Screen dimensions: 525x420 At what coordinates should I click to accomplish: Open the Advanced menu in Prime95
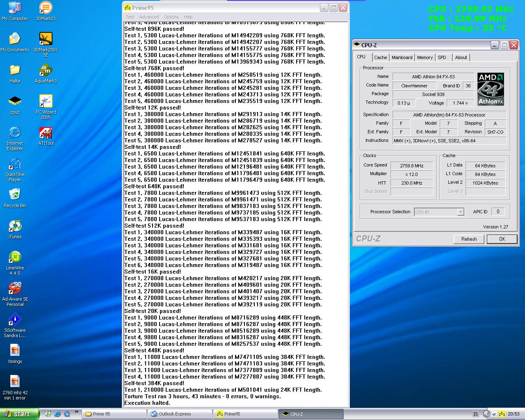(x=149, y=17)
